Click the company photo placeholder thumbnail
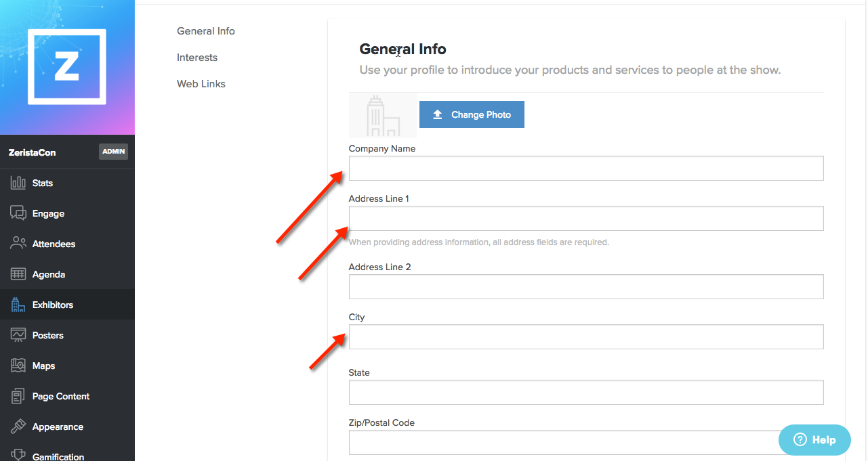The width and height of the screenshot is (868, 461). coord(383,116)
